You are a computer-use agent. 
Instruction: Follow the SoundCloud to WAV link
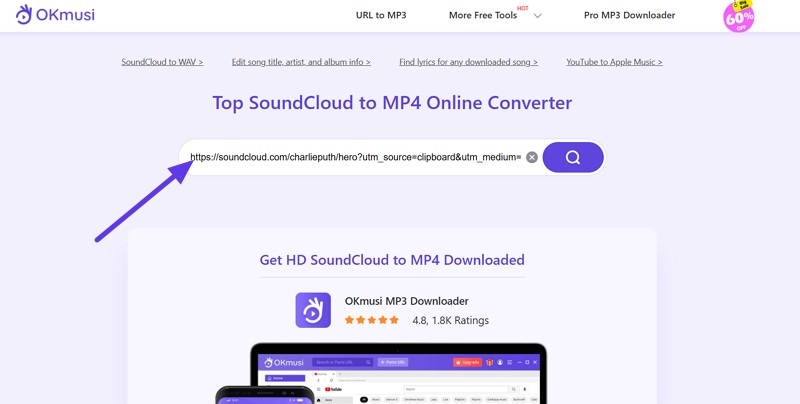tap(162, 62)
